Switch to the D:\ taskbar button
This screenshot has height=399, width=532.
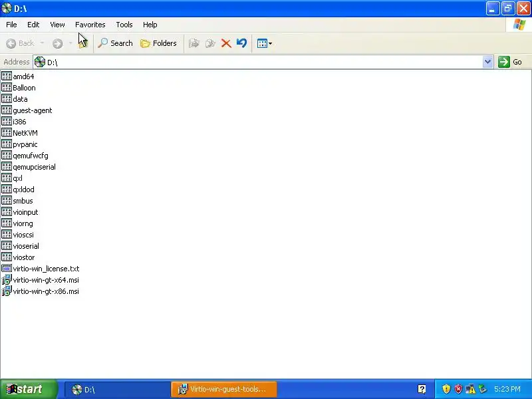click(118, 389)
